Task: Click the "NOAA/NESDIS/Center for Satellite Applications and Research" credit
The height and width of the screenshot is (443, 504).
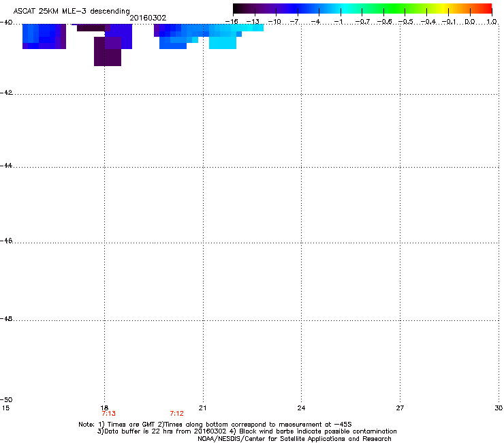Action: (294, 439)
